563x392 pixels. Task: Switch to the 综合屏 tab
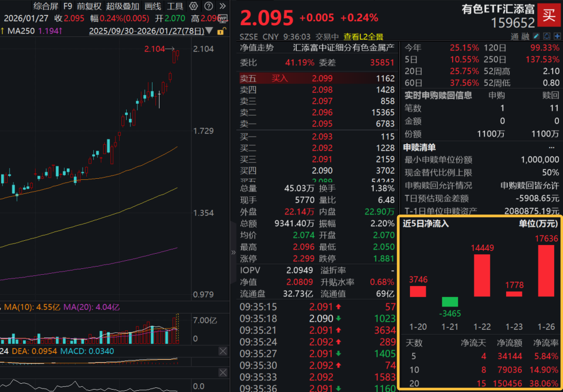(x=46, y=6)
